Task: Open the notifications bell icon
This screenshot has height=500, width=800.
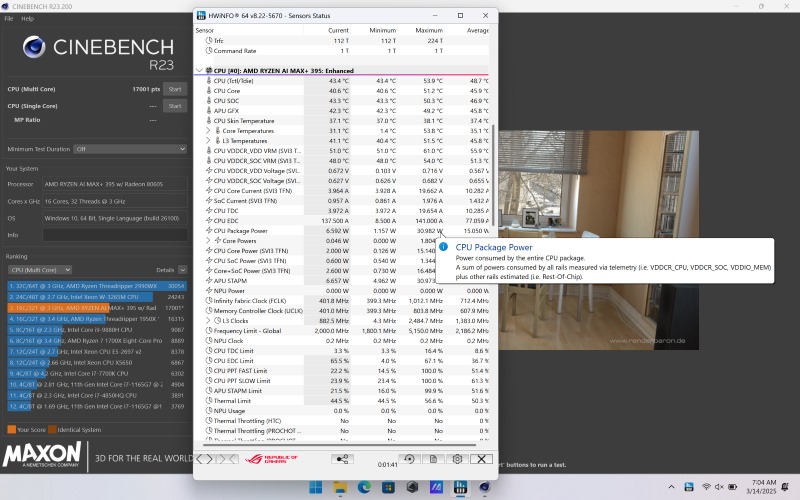Action: [x=785, y=487]
